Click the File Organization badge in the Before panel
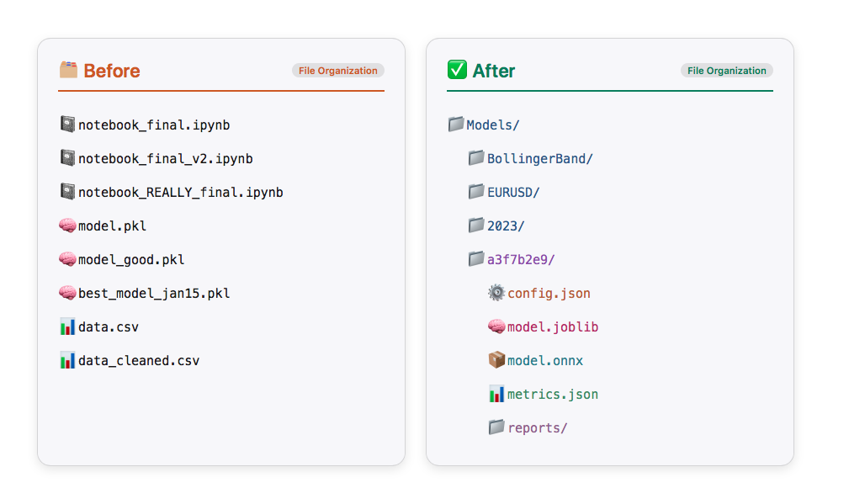Viewport: 849px width, 504px height. [x=337, y=71]
